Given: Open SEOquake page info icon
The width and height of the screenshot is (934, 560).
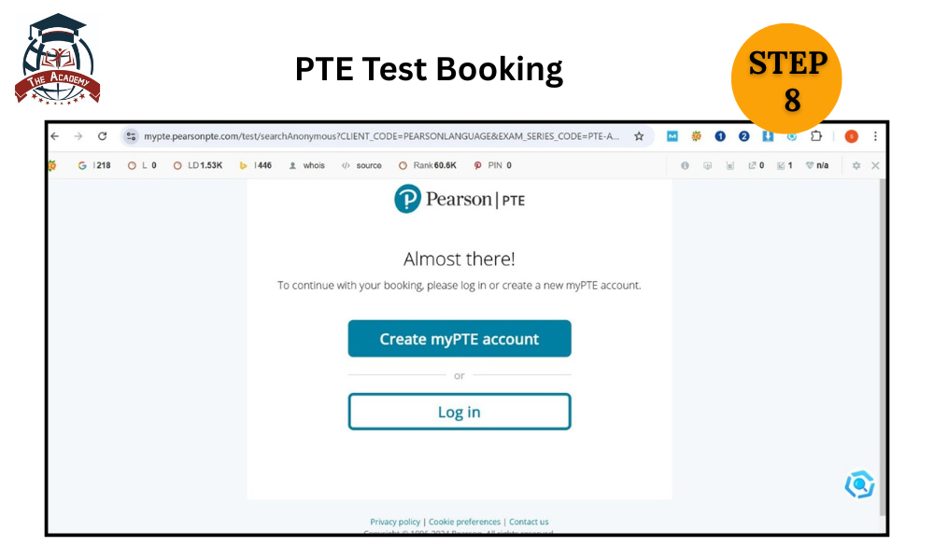Looking at the screenshot, I should (685, 165).
